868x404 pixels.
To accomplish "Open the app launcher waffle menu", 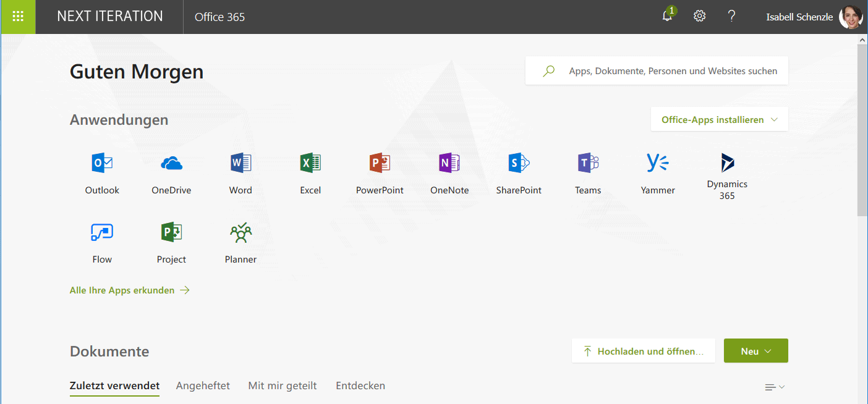I will 18,17.
